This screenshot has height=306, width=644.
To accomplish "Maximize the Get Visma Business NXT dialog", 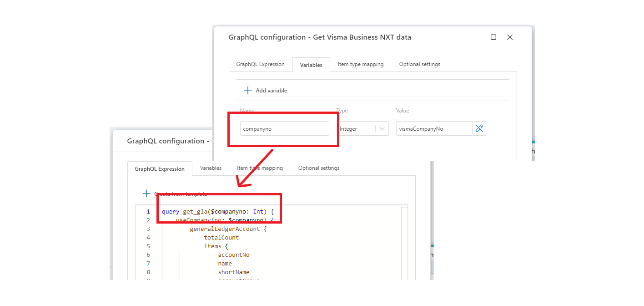I will click(x=493, y=37).
